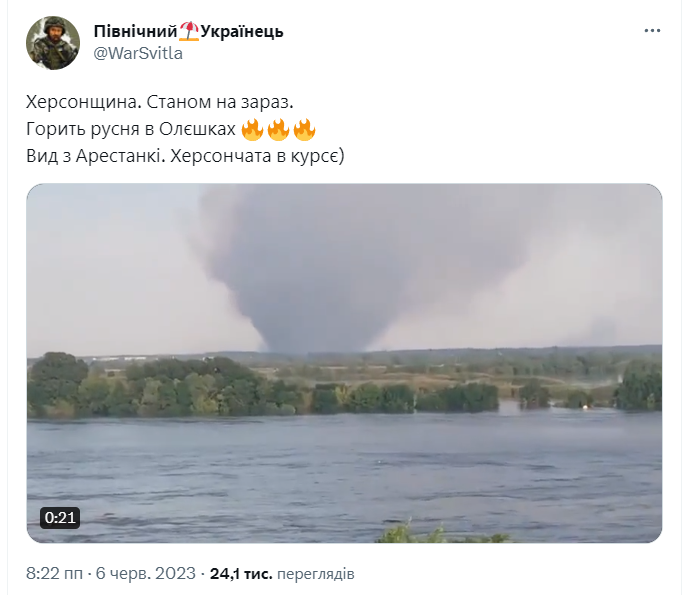Click the text 'Горить русня в Олєшках'
This screenshot has height=595, width=690.
131,129
